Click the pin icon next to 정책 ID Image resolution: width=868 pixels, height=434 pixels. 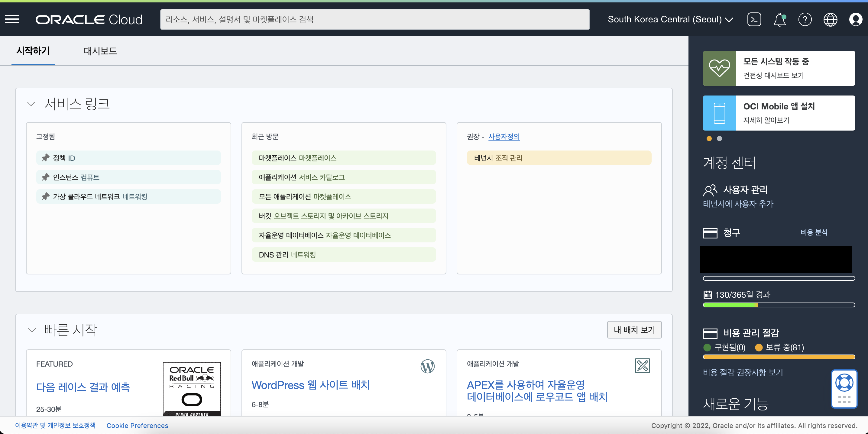tap(46, 158)
